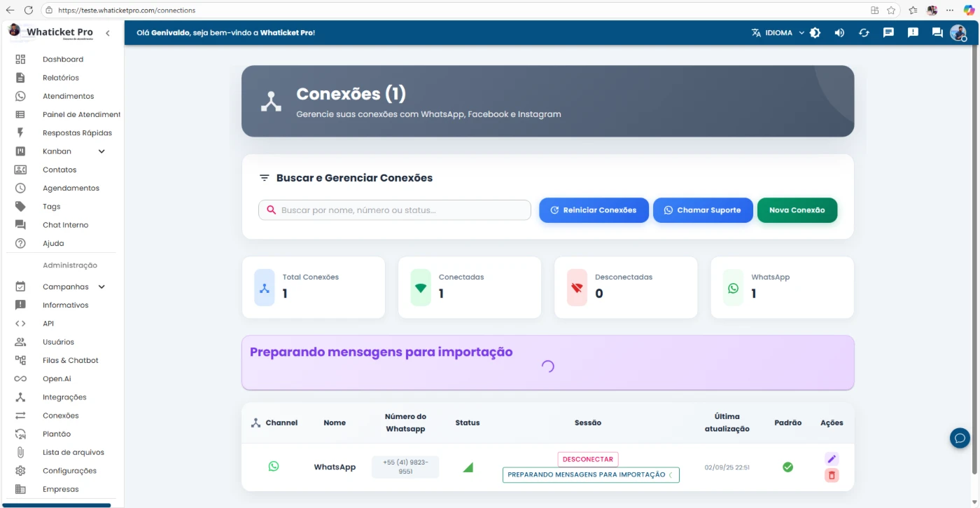The height and width of the screenshot is (508, 980).
Task: Click Chamar Suporte button
Action: click(703, 210)
